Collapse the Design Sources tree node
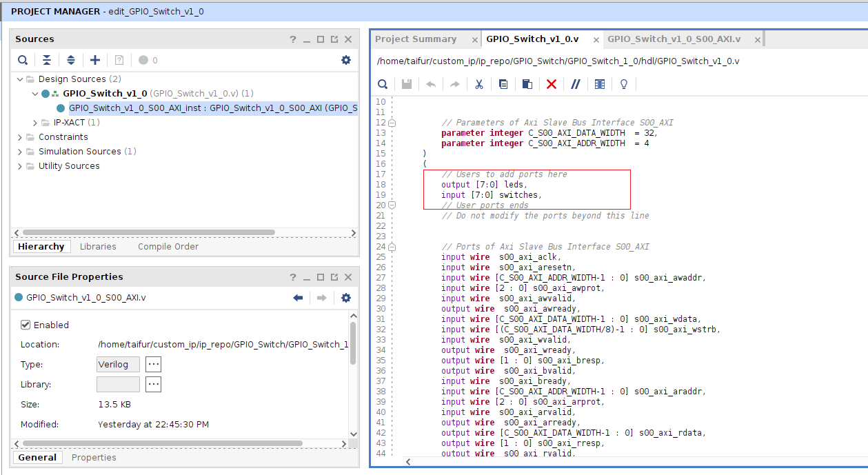The width and height of the screenshot is (868, 475). 21,79
